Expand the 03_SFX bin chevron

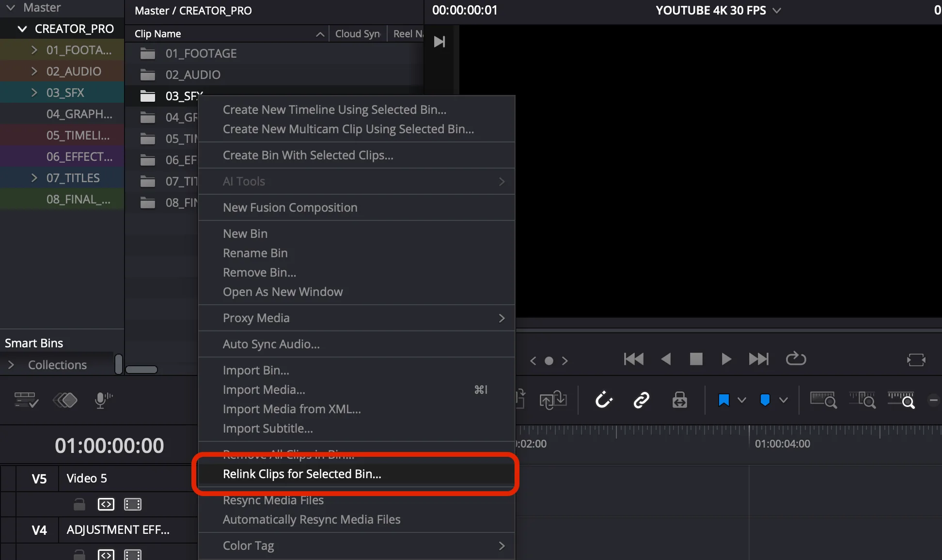(x=34, y=93)
